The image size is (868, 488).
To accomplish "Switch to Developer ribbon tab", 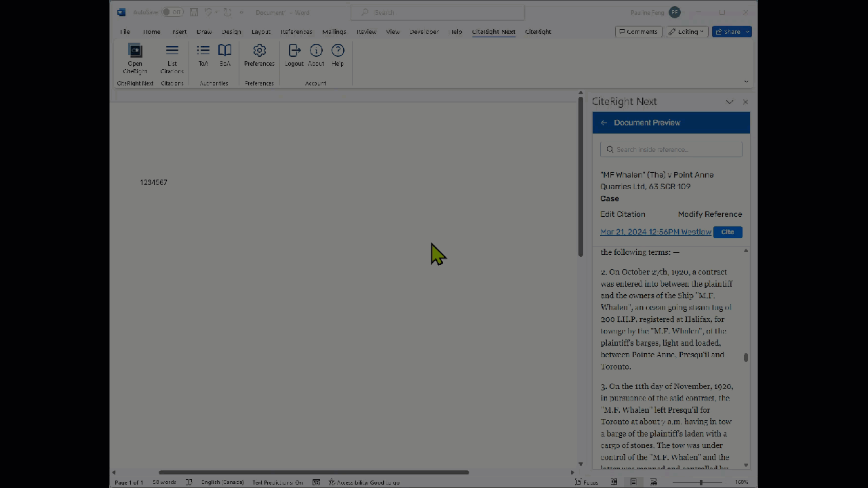I will [425, 32].
